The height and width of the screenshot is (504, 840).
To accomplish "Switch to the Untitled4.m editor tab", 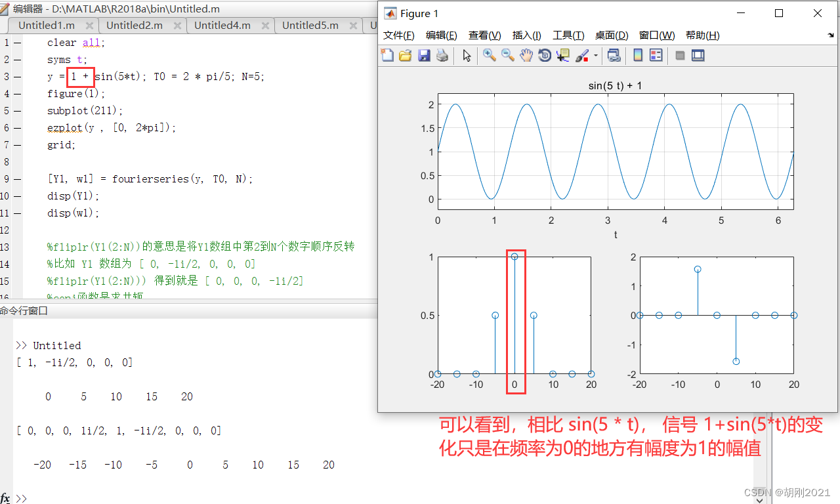I will tap(222, 26).
